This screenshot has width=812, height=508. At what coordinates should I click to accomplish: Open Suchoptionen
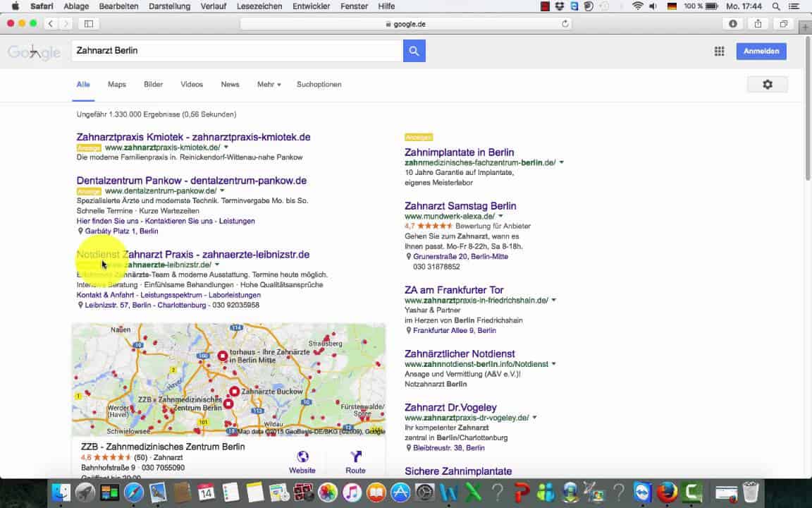[x=319, y=85]
